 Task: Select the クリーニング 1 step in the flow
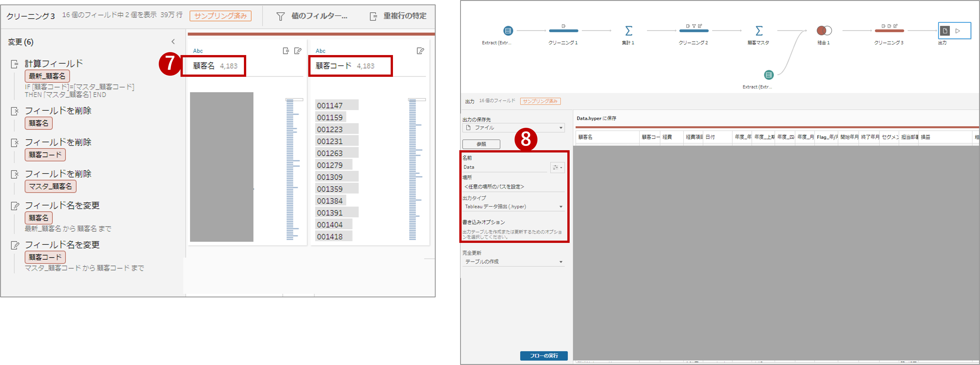coord(563,30)
